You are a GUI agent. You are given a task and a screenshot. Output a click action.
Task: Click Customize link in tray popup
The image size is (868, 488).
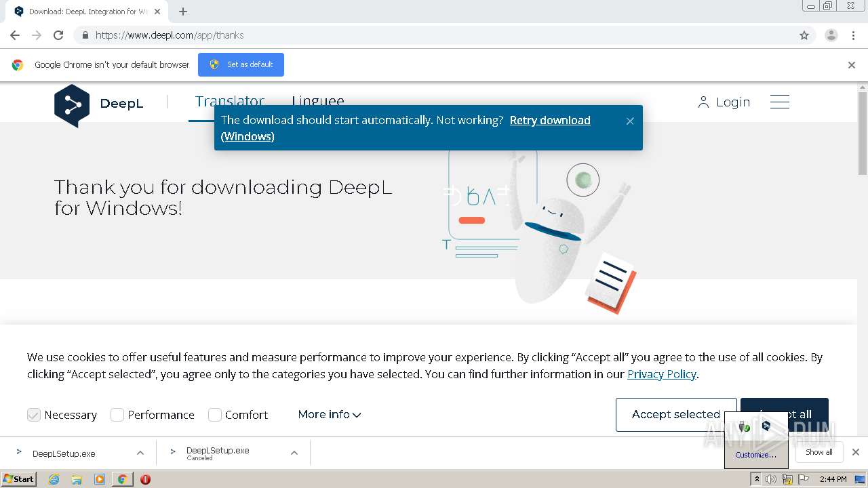755,455
